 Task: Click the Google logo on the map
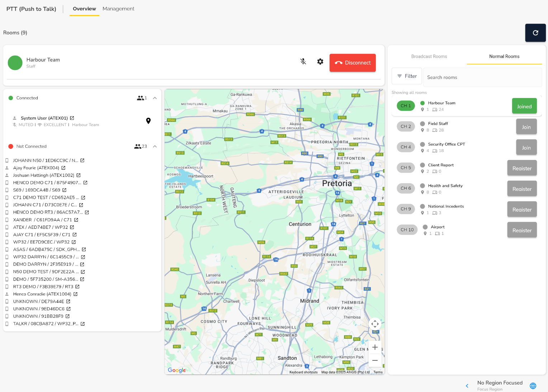(x=176, y=370)
